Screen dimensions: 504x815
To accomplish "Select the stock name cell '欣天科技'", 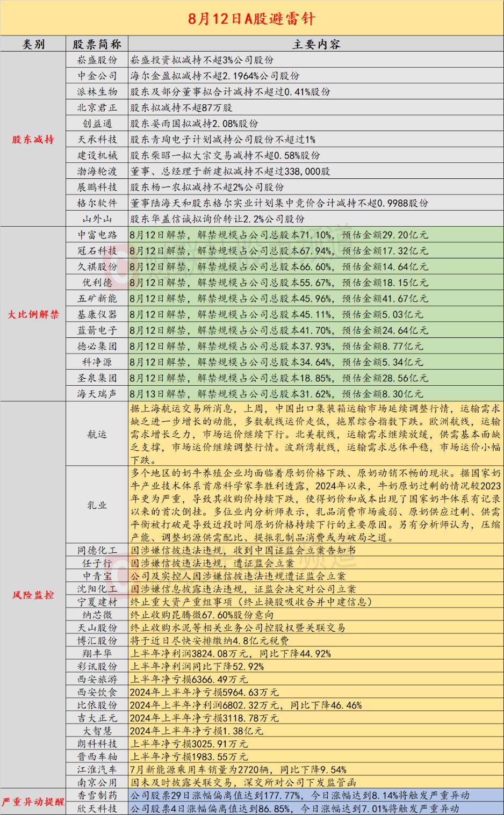I will pos(97,808).
